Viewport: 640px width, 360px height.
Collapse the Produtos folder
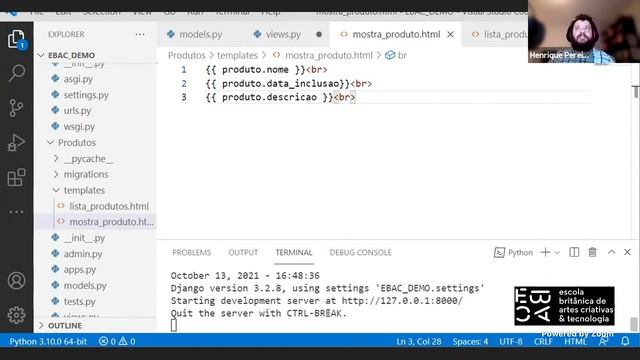coord(96,142)
